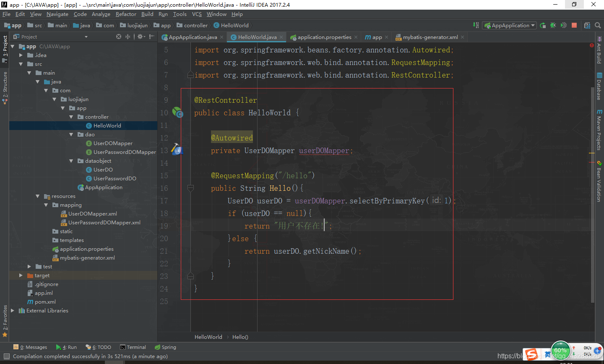Open the Bean Validation side panel
Viewport: 604px width, 364px height.
tap(599, 181)
